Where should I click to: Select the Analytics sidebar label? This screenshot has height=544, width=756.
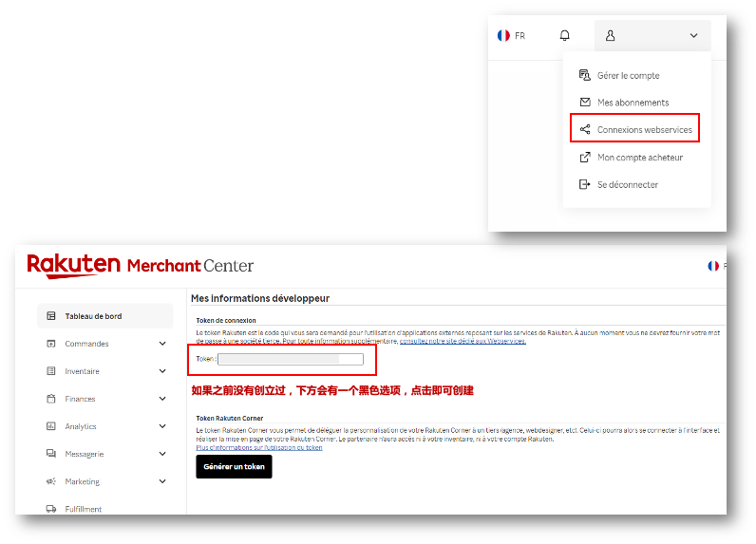81,426
